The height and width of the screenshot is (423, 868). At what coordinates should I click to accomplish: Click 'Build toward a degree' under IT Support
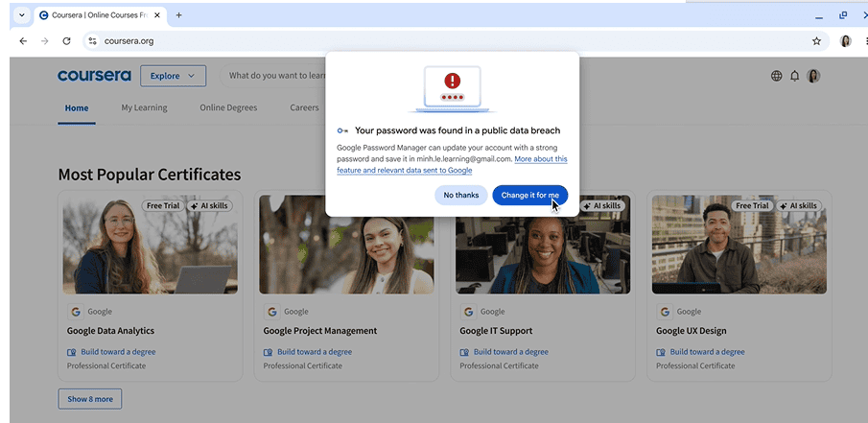click(511, 352)
